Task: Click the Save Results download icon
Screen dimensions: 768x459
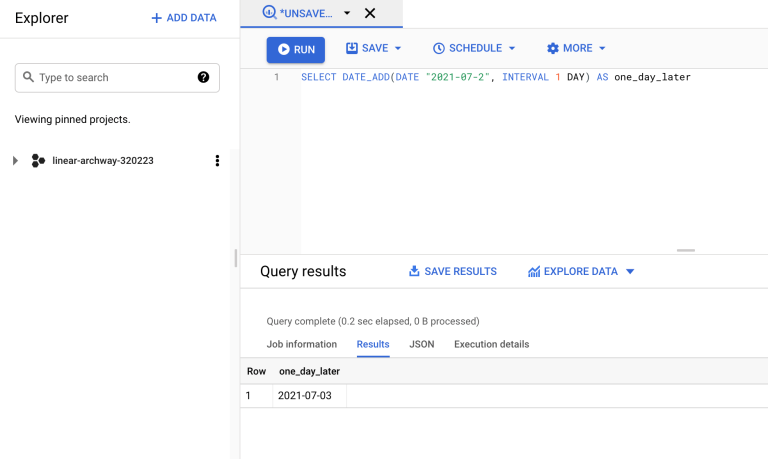Action: [414, 271]
